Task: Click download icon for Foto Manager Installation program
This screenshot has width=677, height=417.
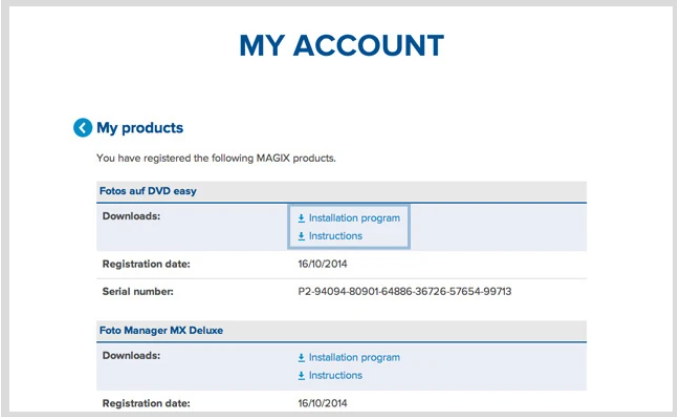Action: (x=301, y=358)
